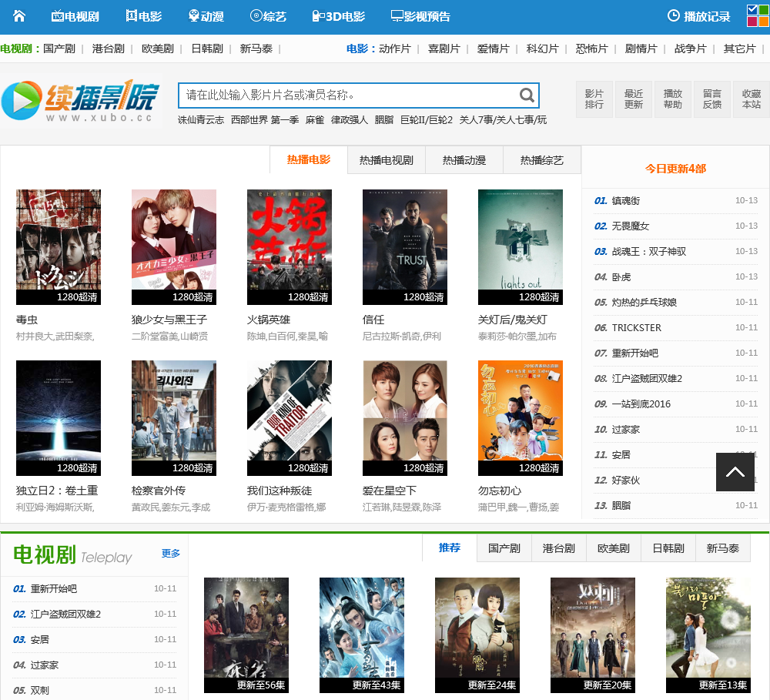Click 收藏本站 button
The image size is (770, 700).
(x=752, y=99)
